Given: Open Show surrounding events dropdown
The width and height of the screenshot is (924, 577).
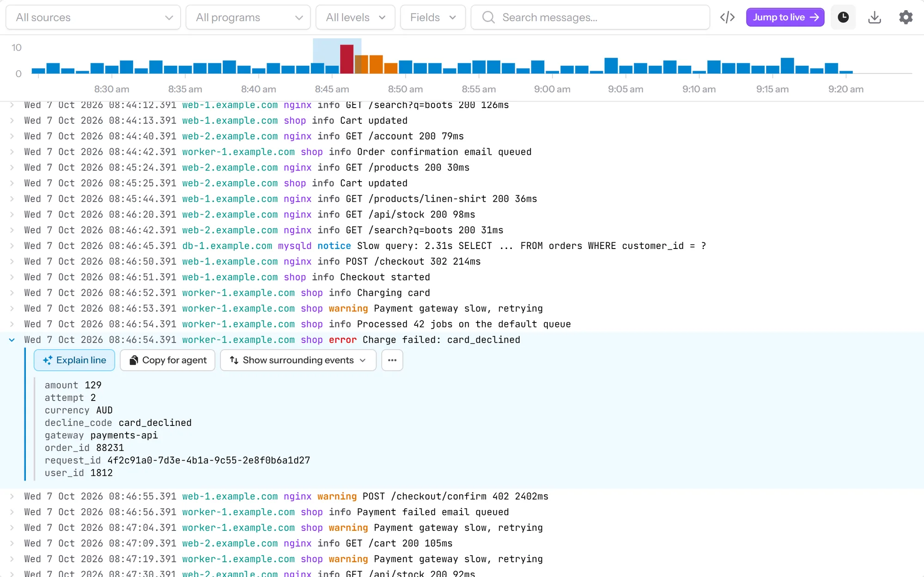Looking at the screenshot, I should coord(298,360).
